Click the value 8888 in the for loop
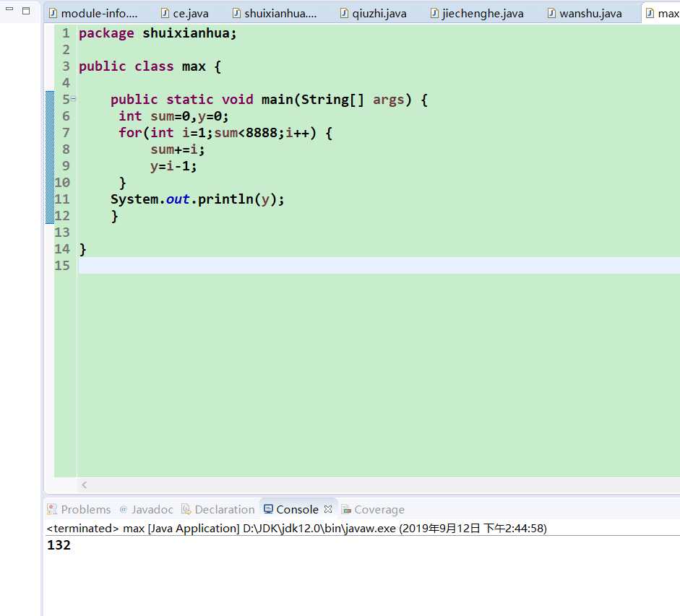680x616 pixels. 261,133
